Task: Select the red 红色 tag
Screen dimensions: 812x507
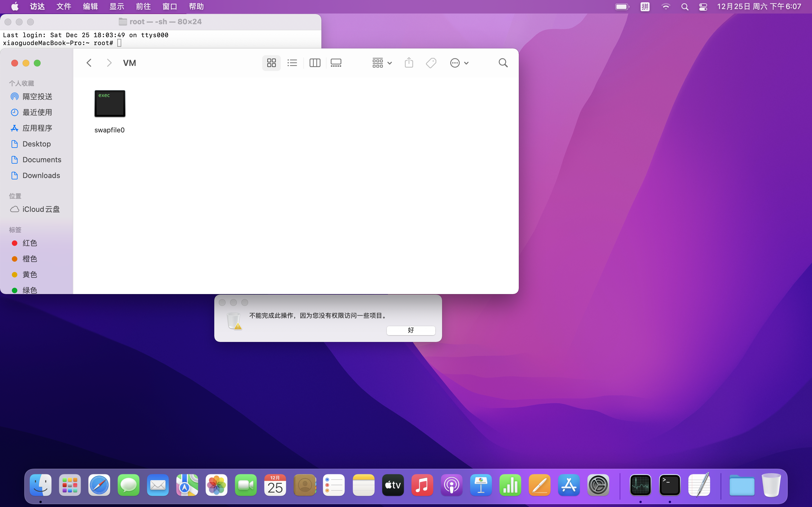Action: [30, 243]
